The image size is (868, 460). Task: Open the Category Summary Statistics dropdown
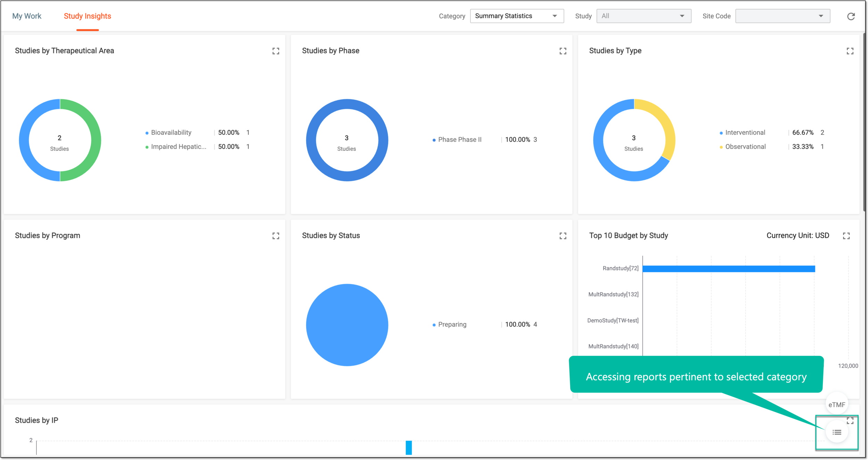[x=517, y=16]
